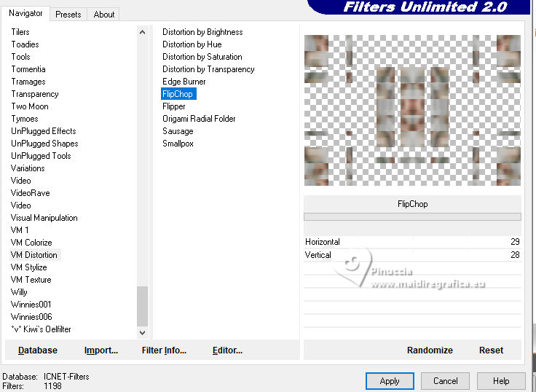Choose the Sausage filter
Image resolution: width=536 pixels, height=392 pixels.
click(x=178, y=131)
